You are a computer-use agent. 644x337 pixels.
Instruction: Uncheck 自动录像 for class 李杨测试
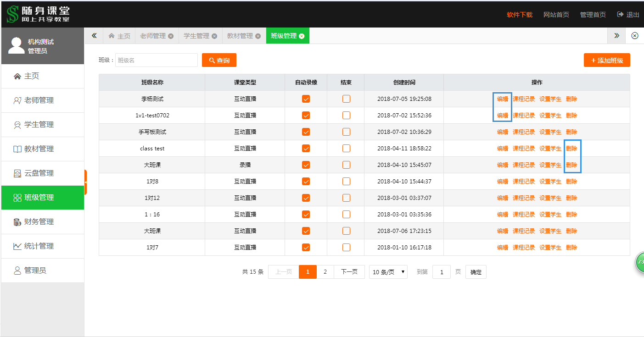306,99
